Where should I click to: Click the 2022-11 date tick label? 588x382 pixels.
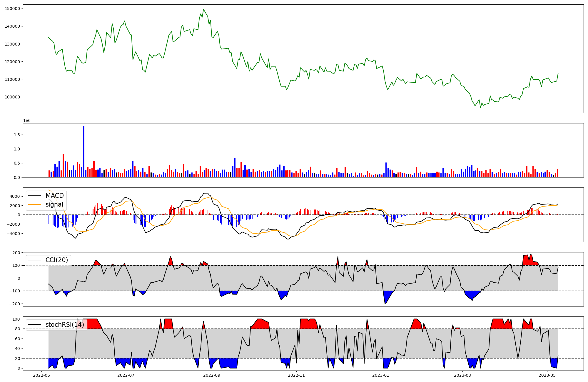296,375
